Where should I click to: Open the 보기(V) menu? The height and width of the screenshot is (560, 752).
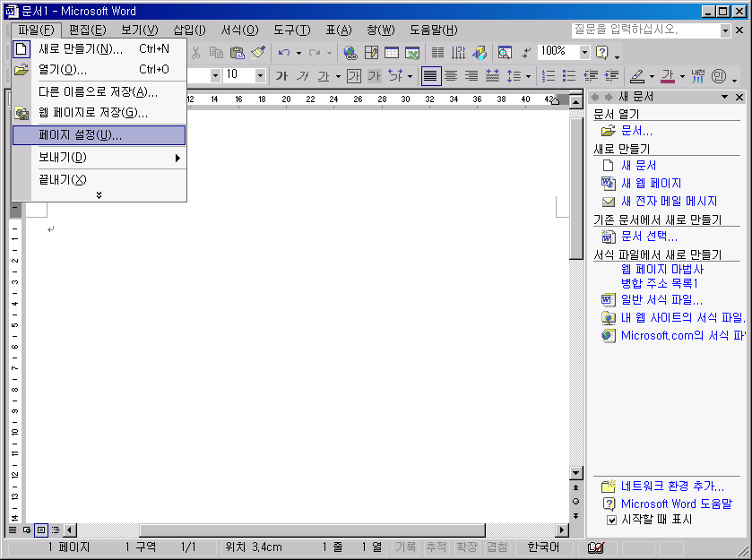(x=140, y=30)
